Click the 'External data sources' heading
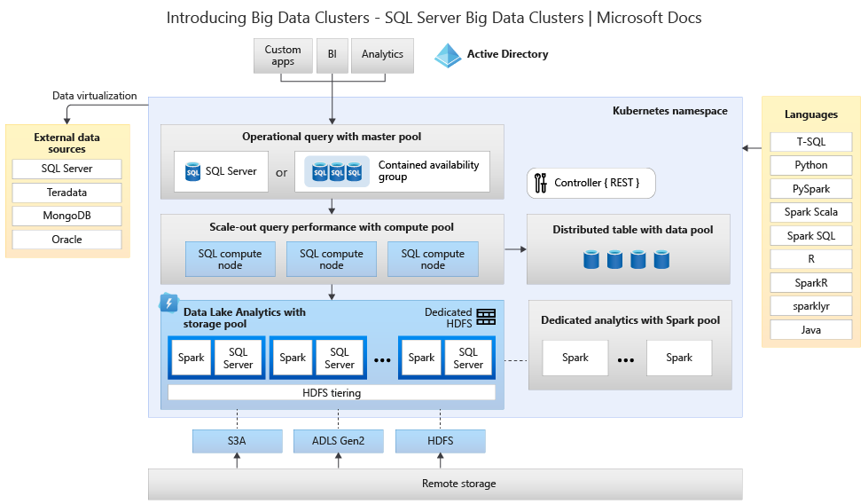The width and height of the screenshot is (868, 504). click(67, 143)
